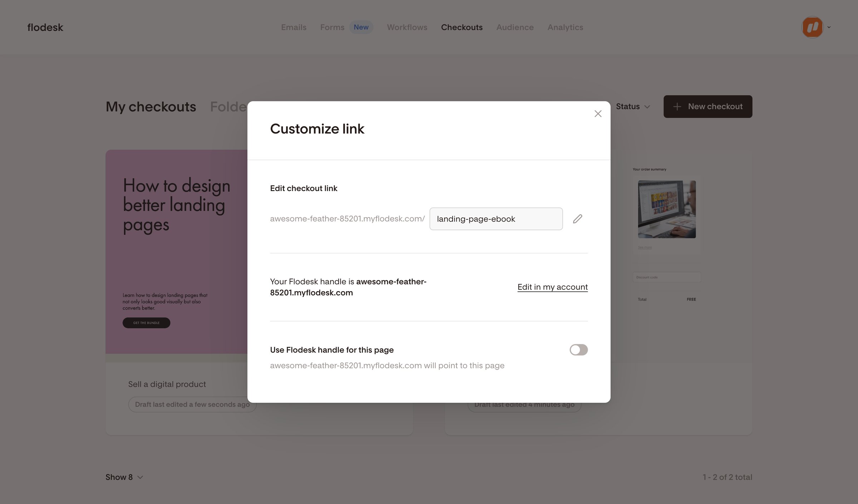Open the Analytics section

(565, 27)
